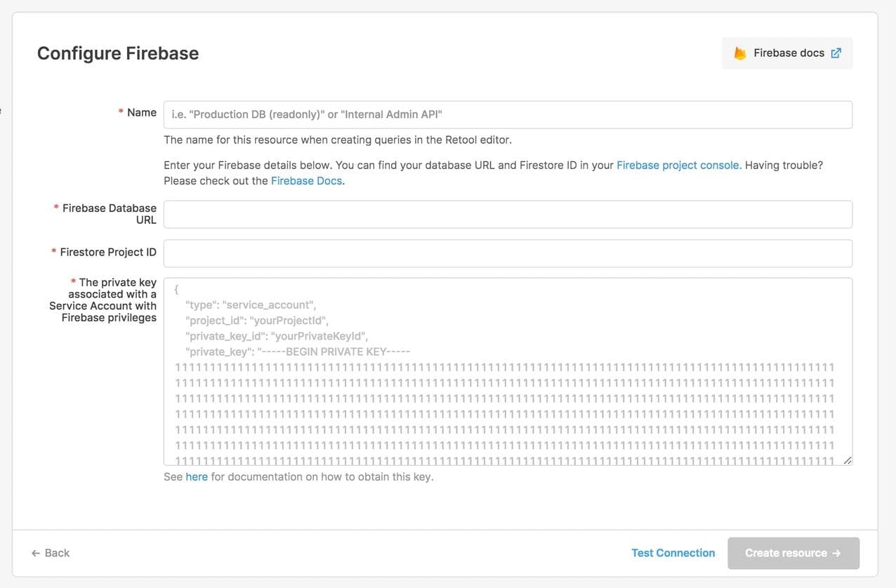Click the Firebase flame logo icon
The image size is (896, 588).
point(739,53)
